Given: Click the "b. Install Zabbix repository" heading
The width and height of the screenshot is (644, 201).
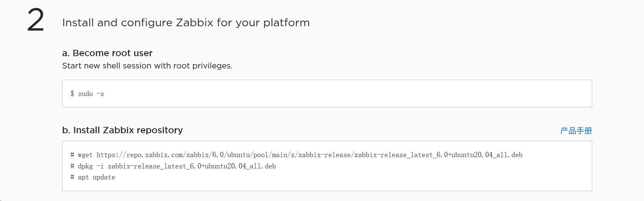Looking at the screenshot, I should click(122, 130).
